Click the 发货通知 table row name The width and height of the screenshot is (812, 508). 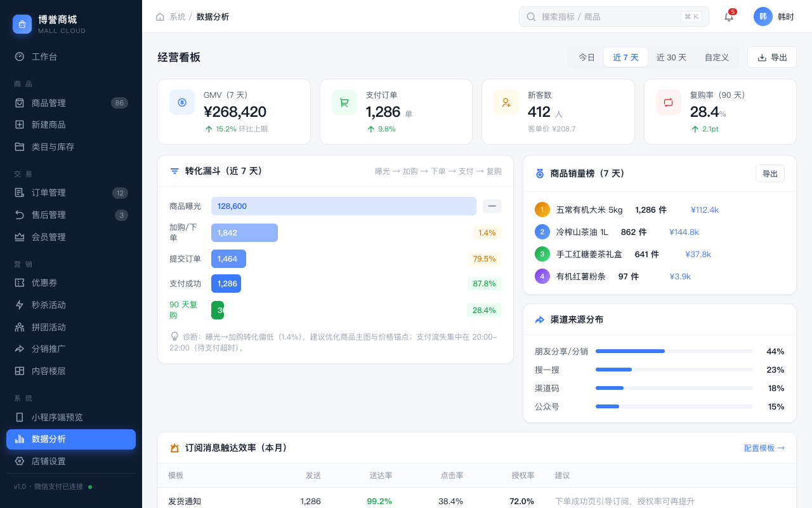185,501
